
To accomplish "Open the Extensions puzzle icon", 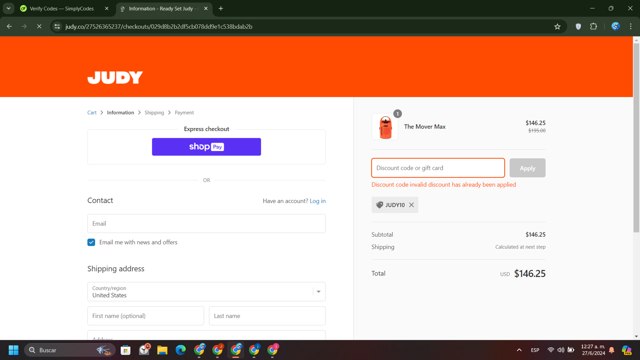I will [593, 27].
